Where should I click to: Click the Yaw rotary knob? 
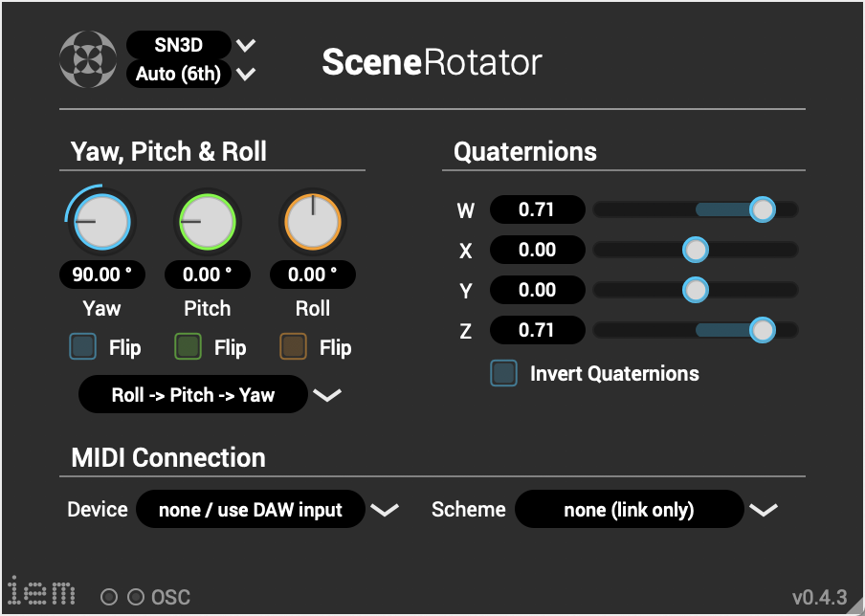tap(101, 221)
